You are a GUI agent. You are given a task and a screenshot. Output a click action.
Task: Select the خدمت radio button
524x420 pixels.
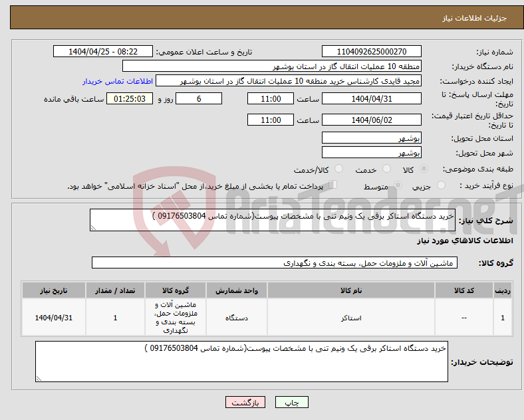[x=386, y=169]
